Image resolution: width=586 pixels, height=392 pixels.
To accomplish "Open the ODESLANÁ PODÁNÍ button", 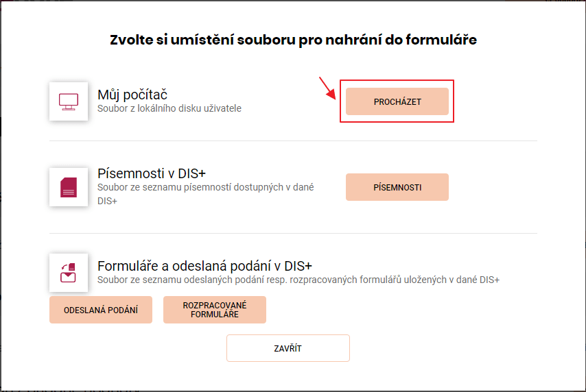I will coord(101,310).
